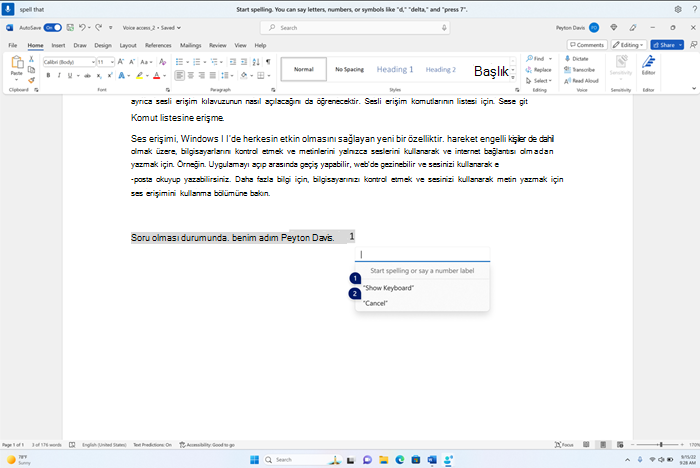Open Microsoft Edge from taskbar

[x=400, y=460]
